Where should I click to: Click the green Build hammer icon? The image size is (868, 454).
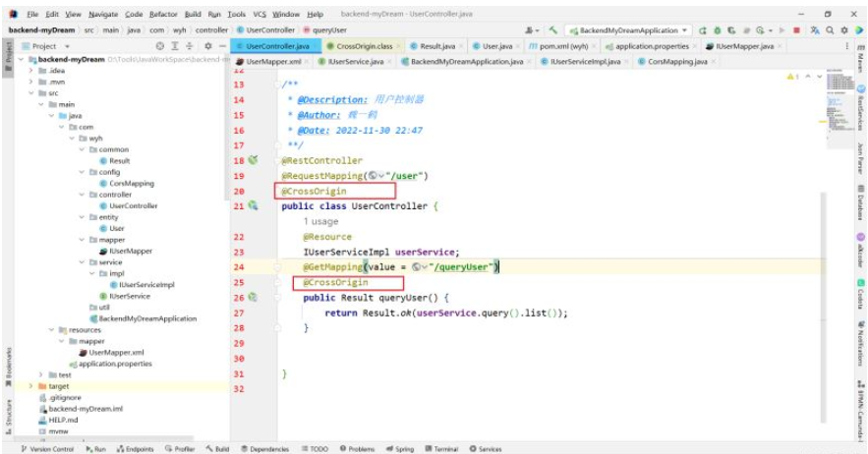[x=554, y=30]
